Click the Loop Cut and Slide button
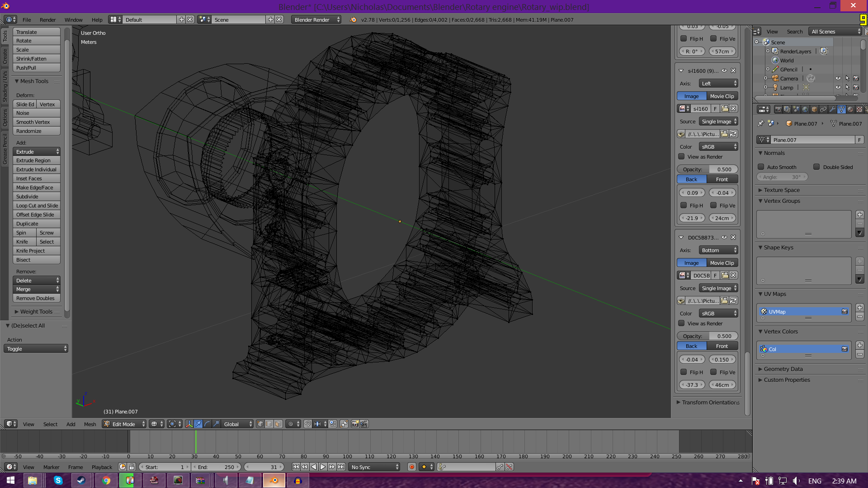868x488 pixels. [x=36, y=206]
